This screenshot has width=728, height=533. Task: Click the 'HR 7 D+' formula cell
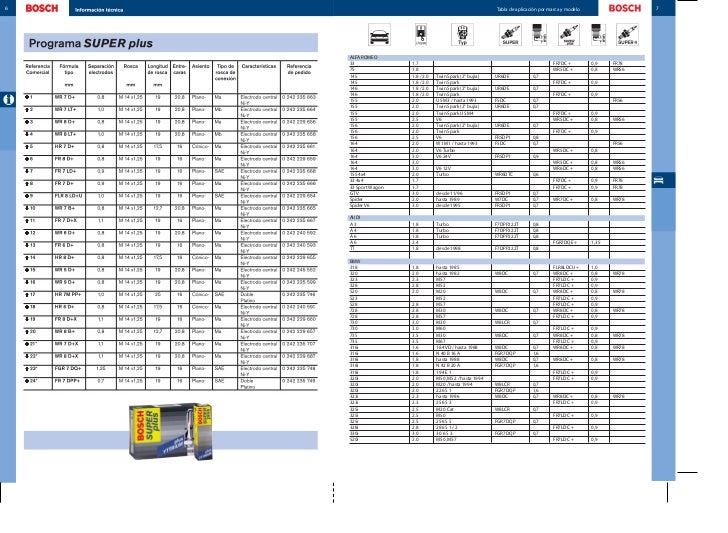pos(65,147)
